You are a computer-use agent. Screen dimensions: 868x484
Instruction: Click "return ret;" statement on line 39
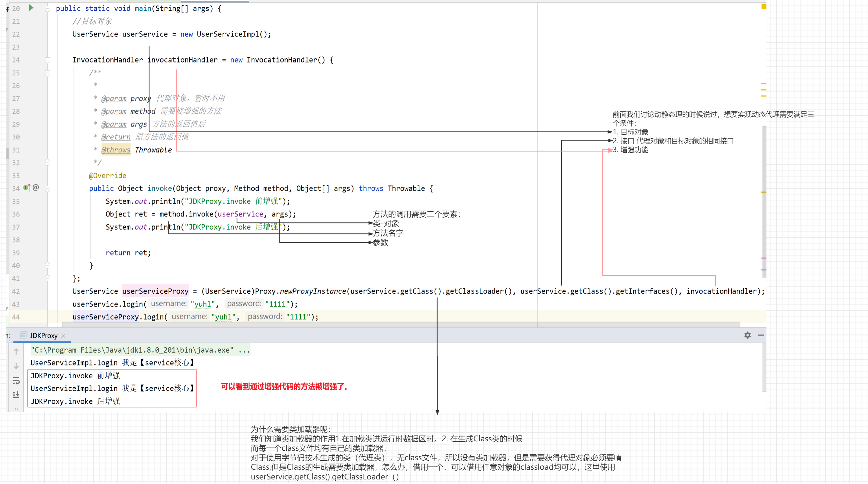pos(128,253)
